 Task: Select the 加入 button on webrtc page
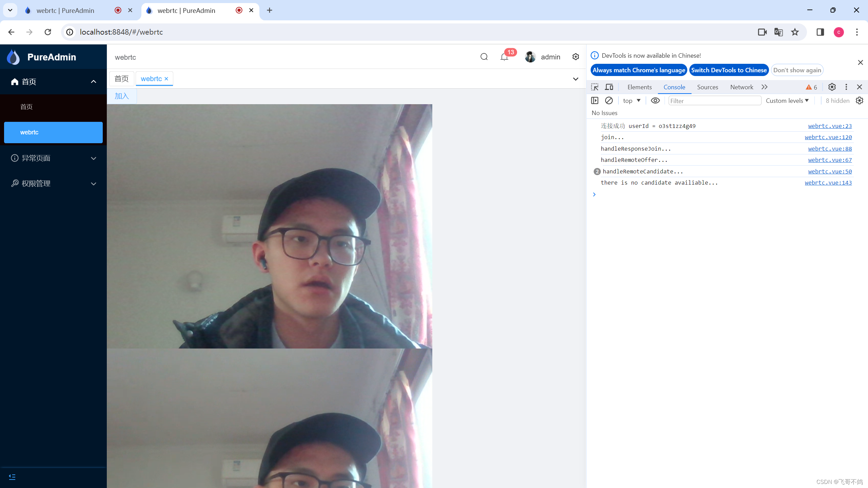pyautogui.click(x=122, y=96)
